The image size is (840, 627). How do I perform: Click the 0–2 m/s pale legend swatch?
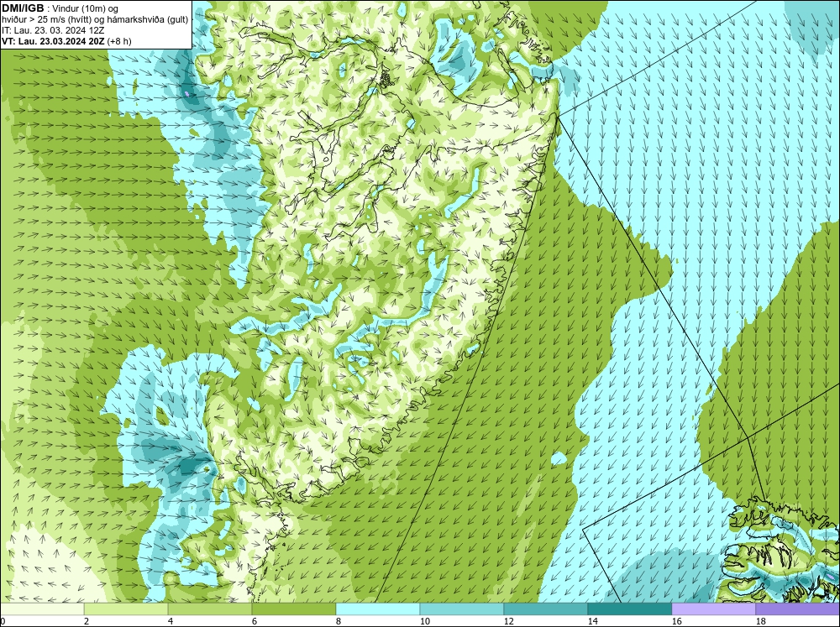(42, 609)
